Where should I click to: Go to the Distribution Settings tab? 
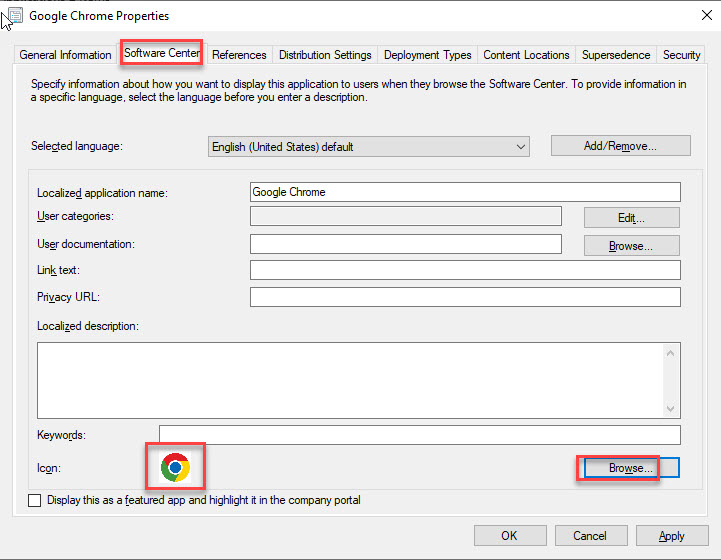(x=325, y=55)
